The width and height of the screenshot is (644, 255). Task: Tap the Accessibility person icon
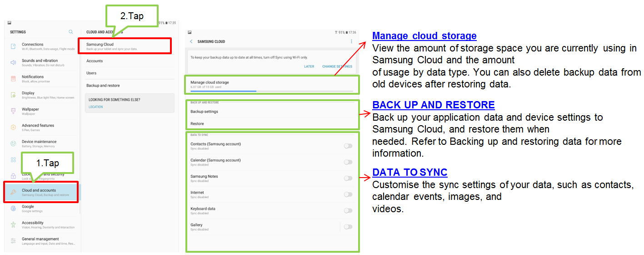coord(13,224)
